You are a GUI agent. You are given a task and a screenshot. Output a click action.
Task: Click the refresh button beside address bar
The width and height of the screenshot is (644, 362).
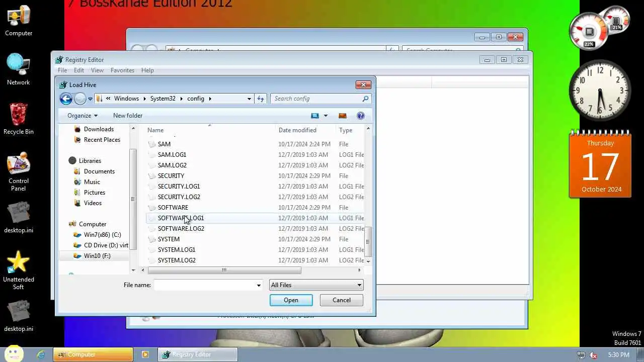point(261,99)
